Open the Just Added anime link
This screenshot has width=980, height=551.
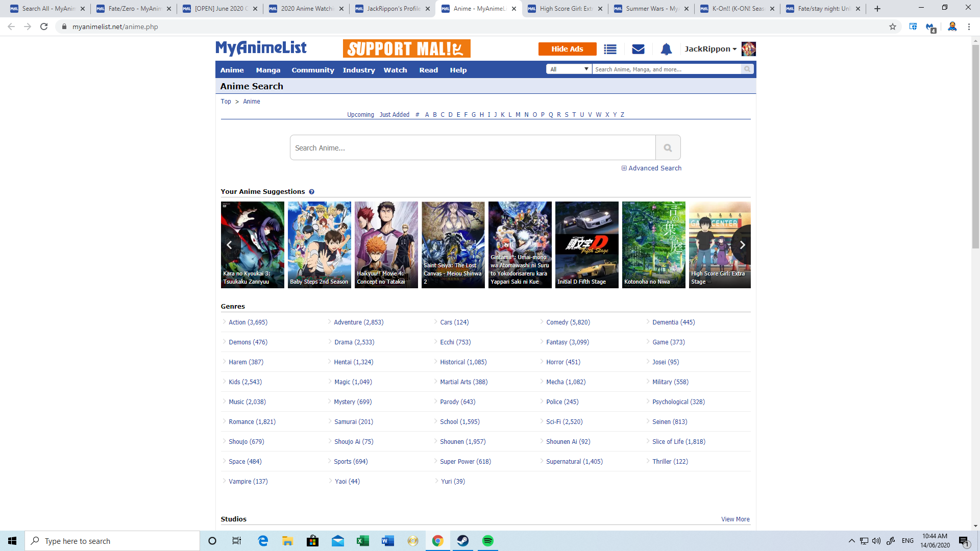[394, 115]
